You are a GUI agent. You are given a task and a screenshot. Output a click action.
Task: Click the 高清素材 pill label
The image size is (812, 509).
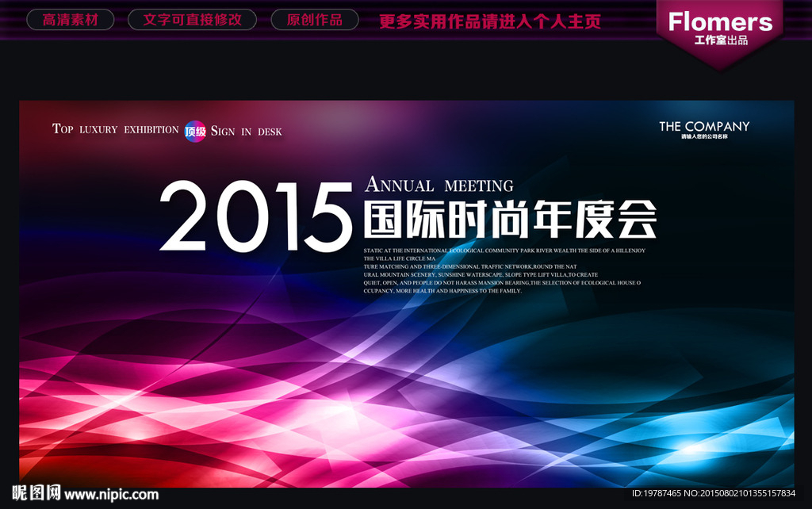tap(71, 20)
